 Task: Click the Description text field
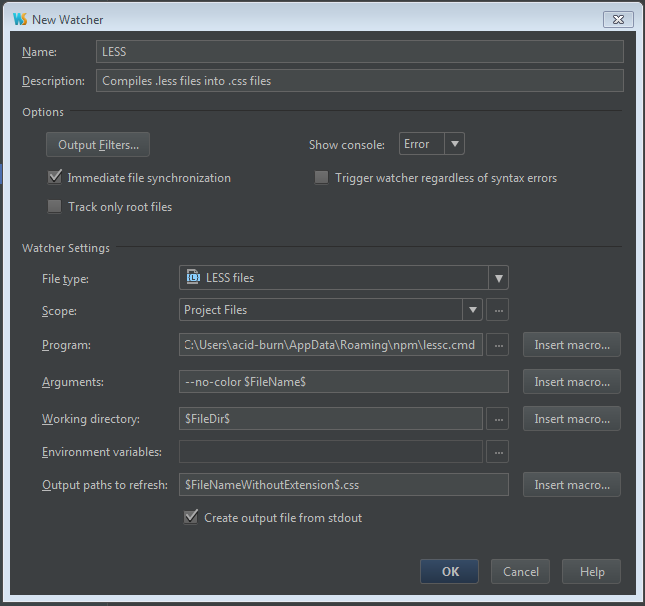tap(360, 81)
